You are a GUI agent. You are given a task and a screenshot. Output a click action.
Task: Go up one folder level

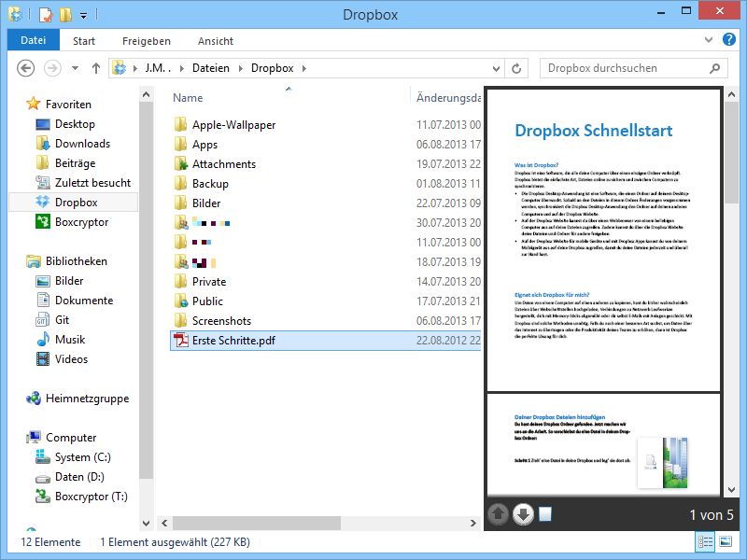coord(96,68)
